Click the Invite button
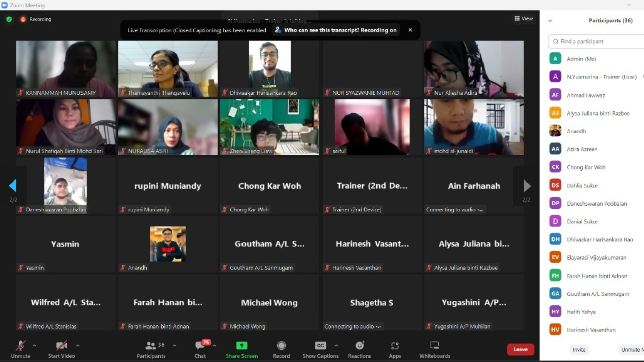 click(579, 350)
